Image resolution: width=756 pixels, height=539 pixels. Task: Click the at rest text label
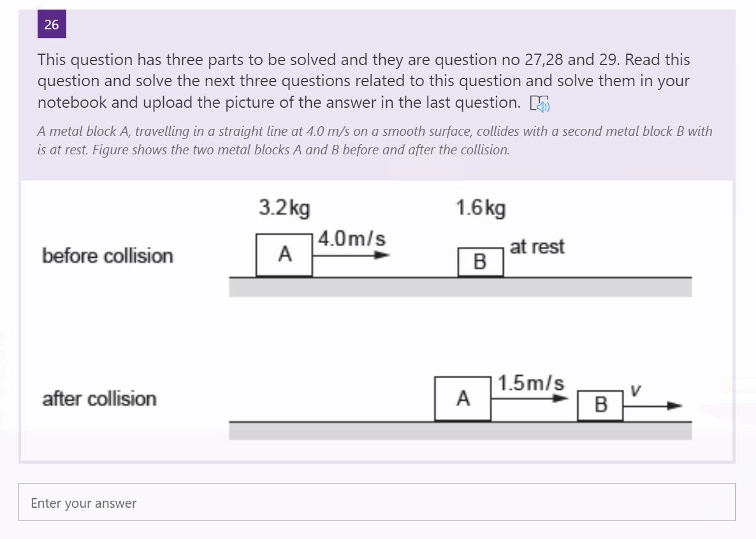537,247
